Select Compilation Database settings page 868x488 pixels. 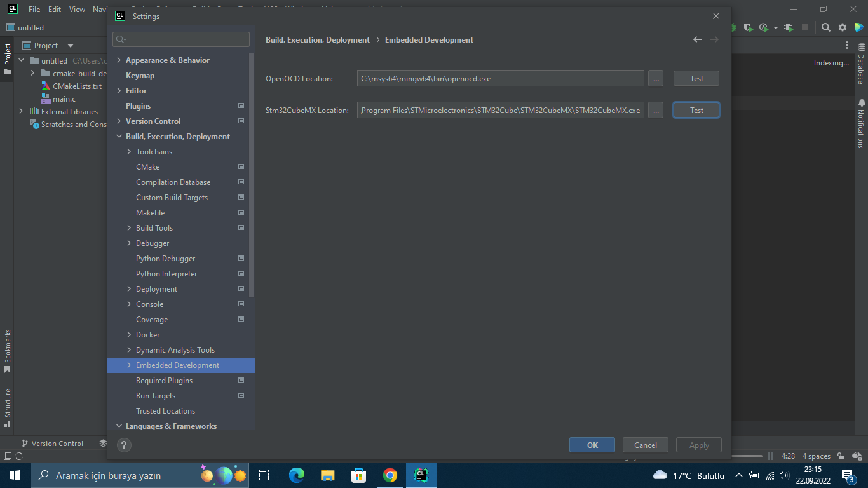point(173,182)
